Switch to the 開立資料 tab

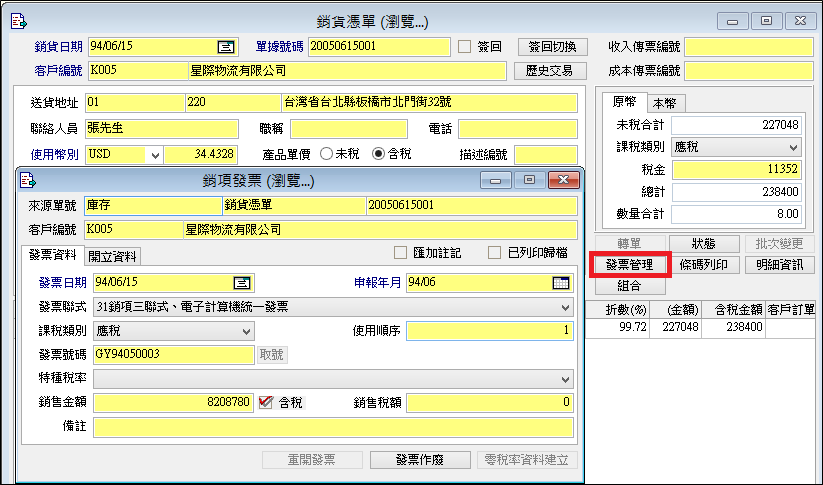pos(113,255)
